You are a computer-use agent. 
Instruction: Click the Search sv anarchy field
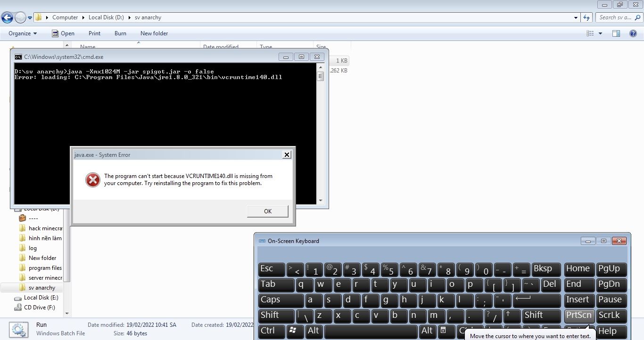[619, 17]
